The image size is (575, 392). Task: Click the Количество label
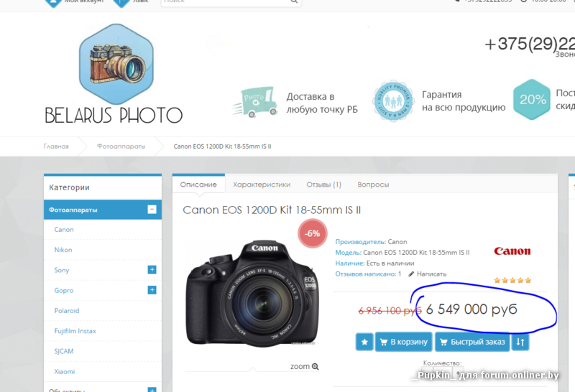[442, 363]
